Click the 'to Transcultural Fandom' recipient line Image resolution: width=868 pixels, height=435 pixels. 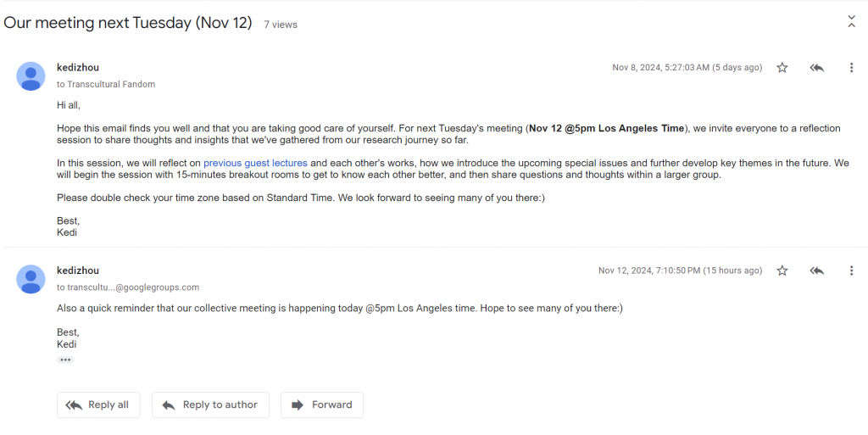coord(106,84)
